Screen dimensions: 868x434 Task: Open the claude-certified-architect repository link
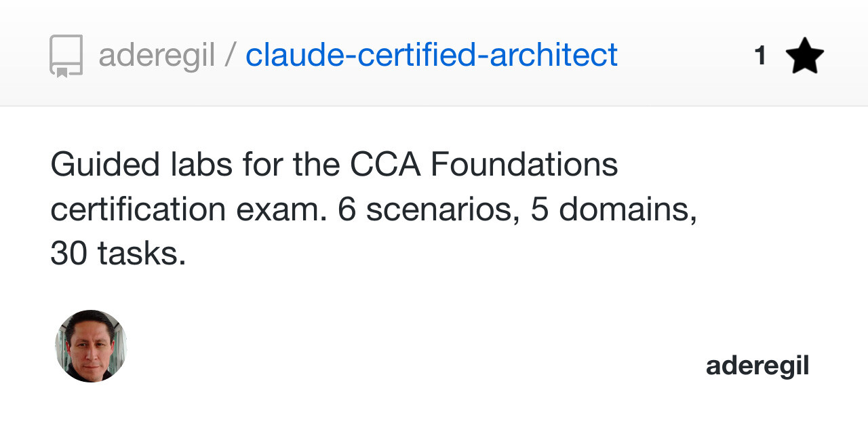click(x=431, y=55)
